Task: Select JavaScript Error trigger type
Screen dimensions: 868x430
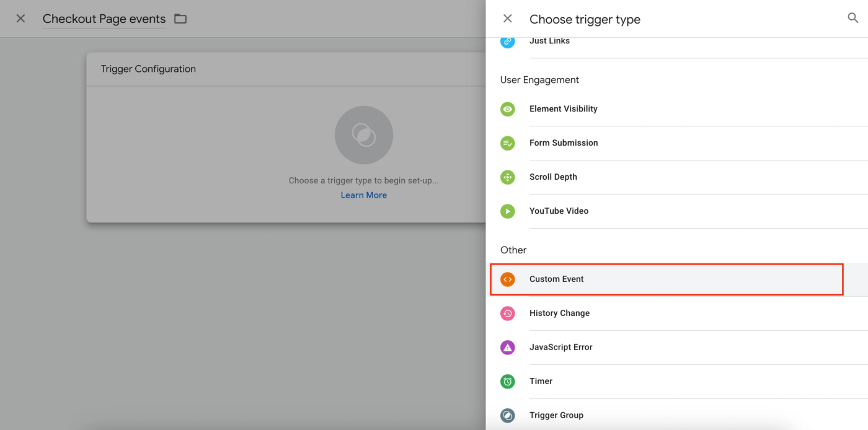Action: pos(677,348)
